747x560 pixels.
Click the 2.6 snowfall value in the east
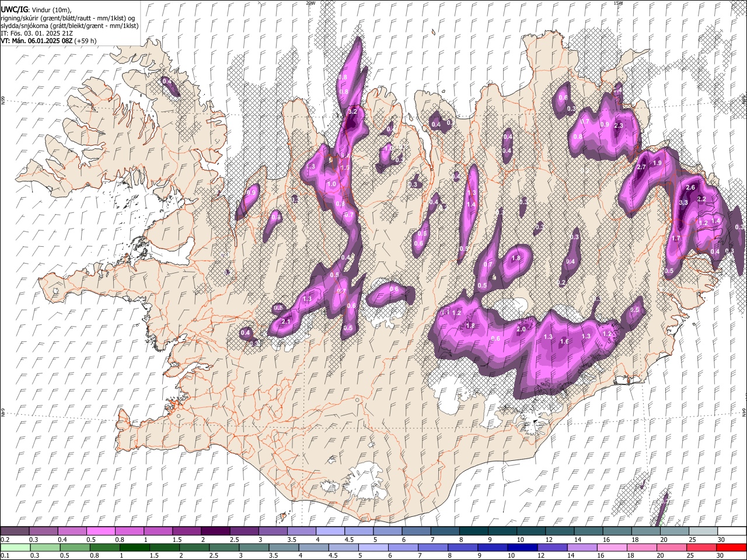(690, 187)
